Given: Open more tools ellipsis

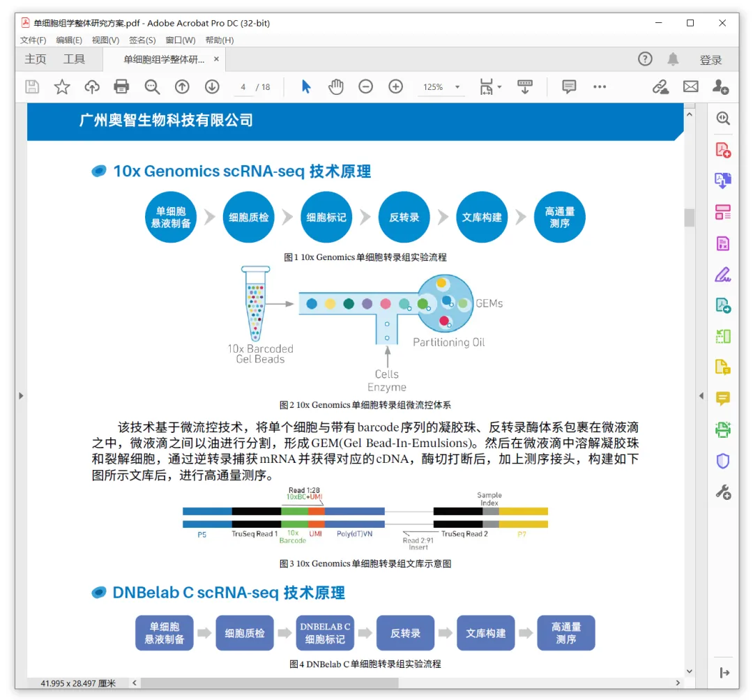Looking at the screenshot, I should point(600,87).
